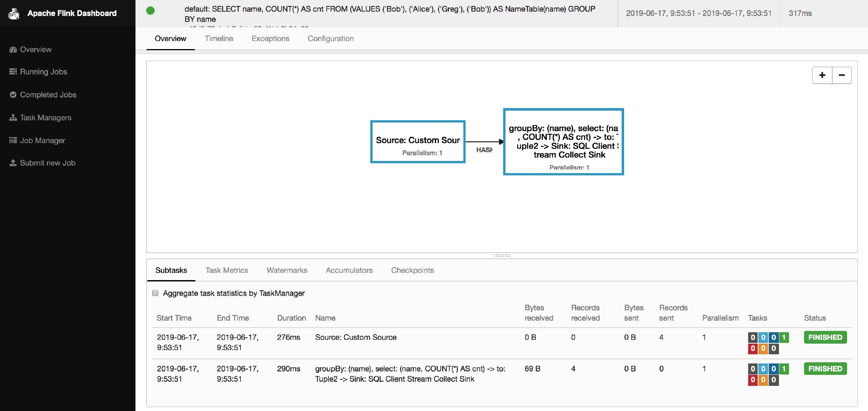This screenshot has height=411, width=868.
Task: Open the Job Manager section
Action: tap(42, 140)
